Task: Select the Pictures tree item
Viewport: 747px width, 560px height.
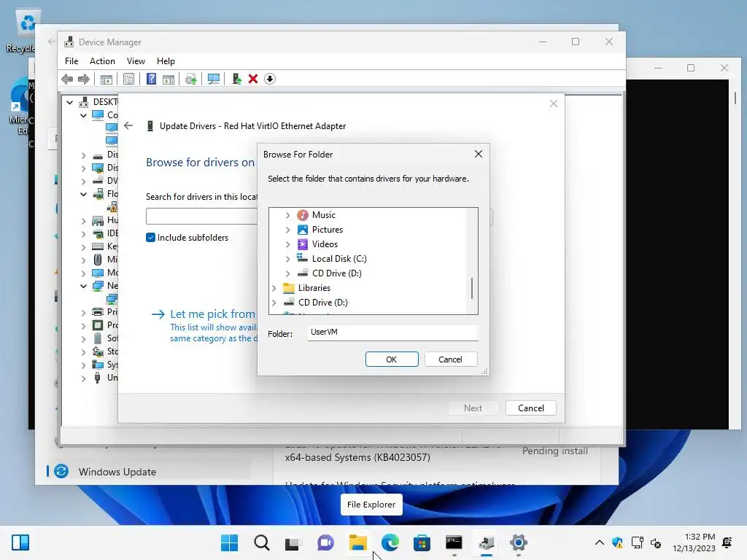Action: [328, 230]
